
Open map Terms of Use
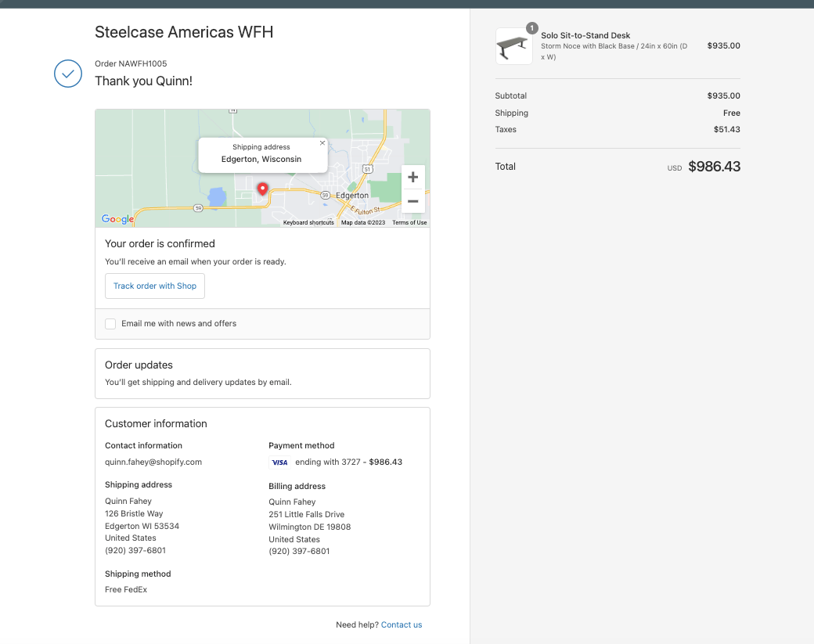[409, 223]
